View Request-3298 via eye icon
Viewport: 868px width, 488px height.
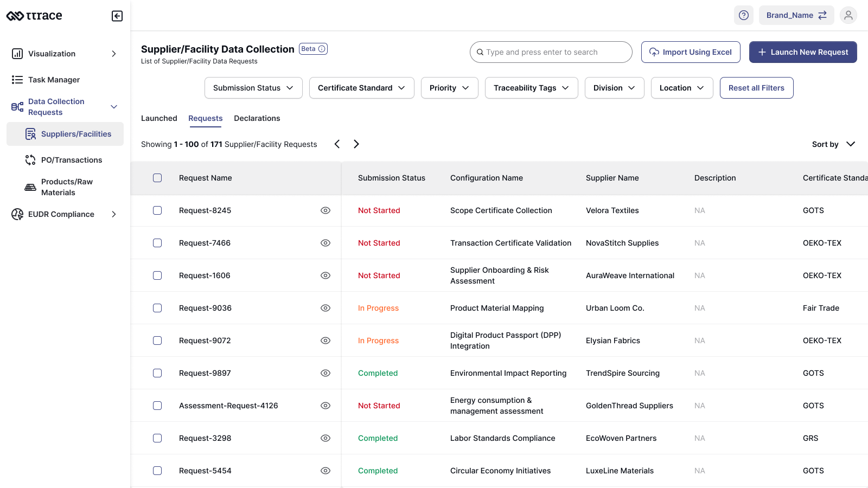coord(325,438)
